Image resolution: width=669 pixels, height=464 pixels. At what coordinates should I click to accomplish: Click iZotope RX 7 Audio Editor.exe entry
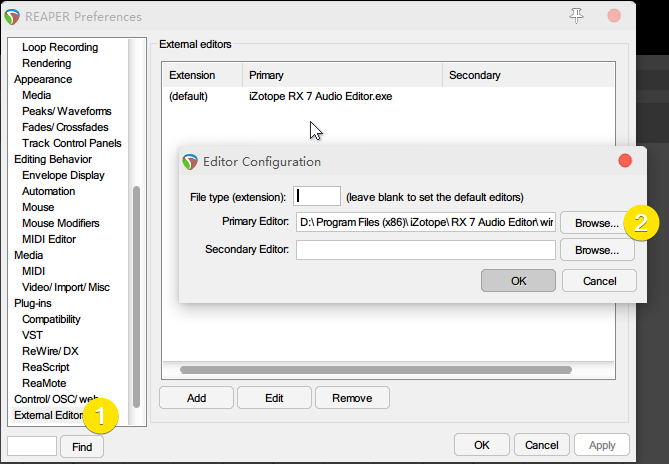click(x=320, y=96)
